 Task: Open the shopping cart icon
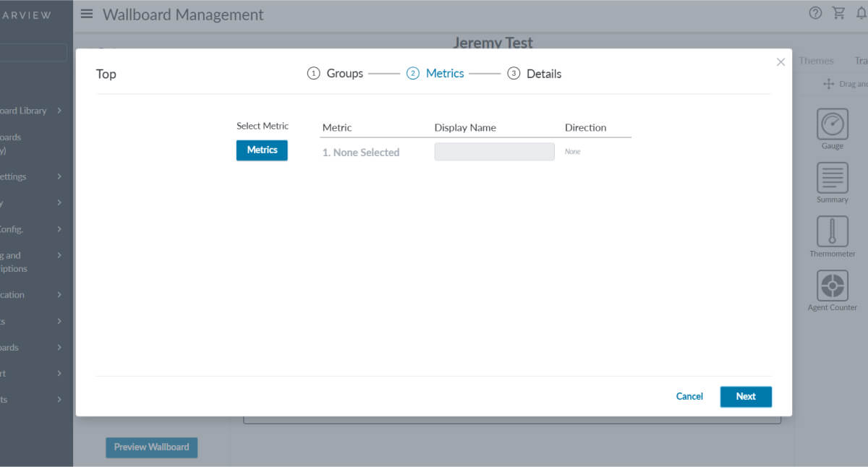(838, 13)
